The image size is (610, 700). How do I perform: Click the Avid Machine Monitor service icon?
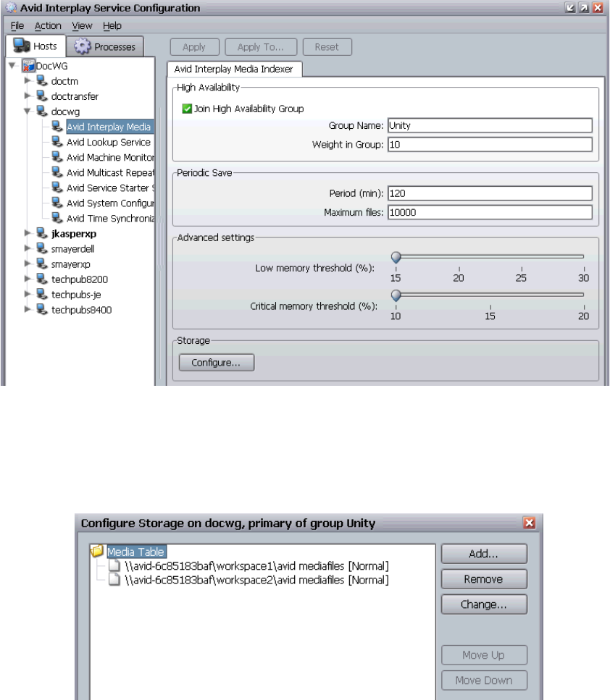[x=57, y=156]
